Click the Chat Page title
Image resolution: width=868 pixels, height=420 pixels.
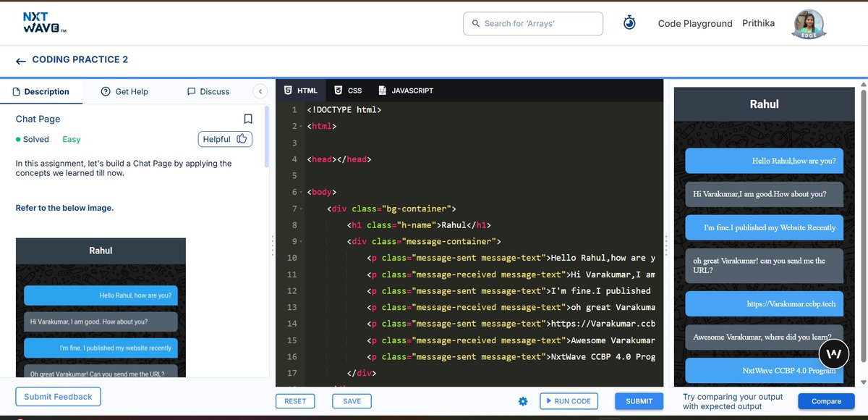(38, 119)
